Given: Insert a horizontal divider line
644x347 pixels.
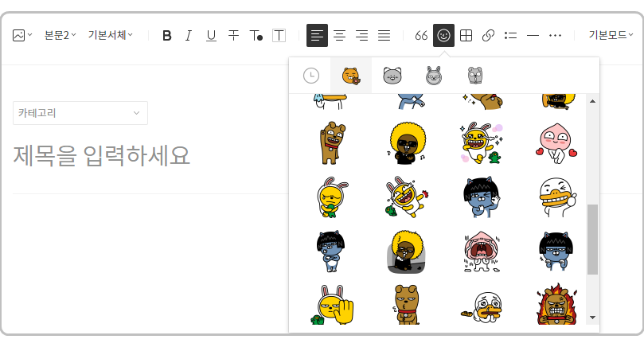Looking at the screenshot, I should [x=533, y=36].
